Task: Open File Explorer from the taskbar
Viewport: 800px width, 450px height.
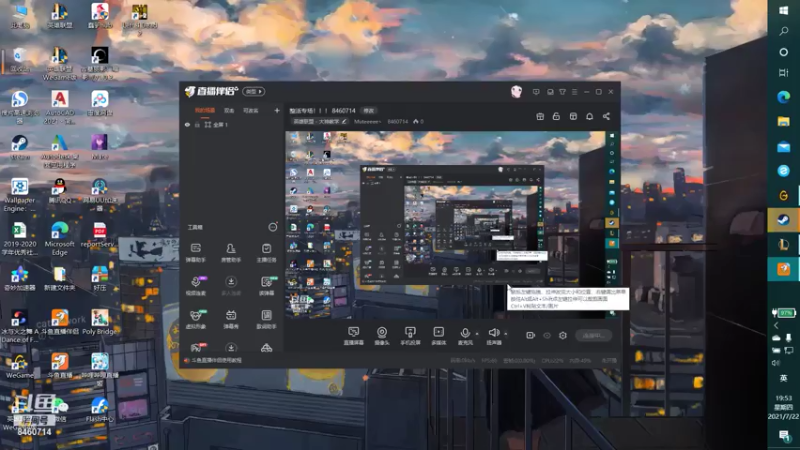Action: pos(784,121)
